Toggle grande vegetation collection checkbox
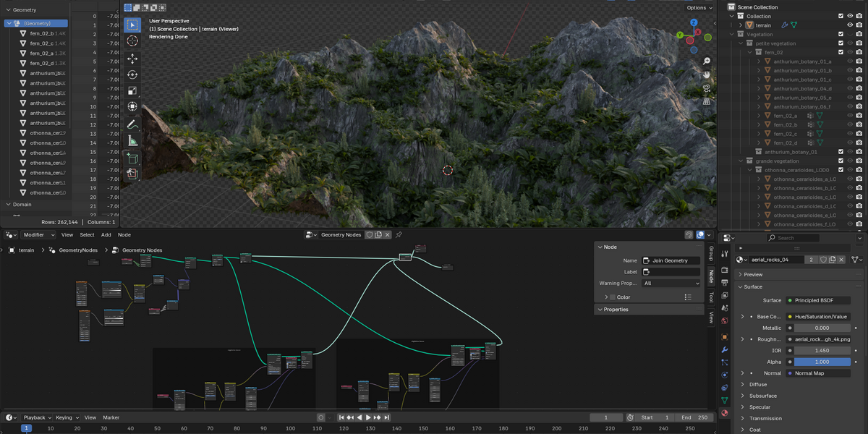The image size is (868, 434). point(841,161)
